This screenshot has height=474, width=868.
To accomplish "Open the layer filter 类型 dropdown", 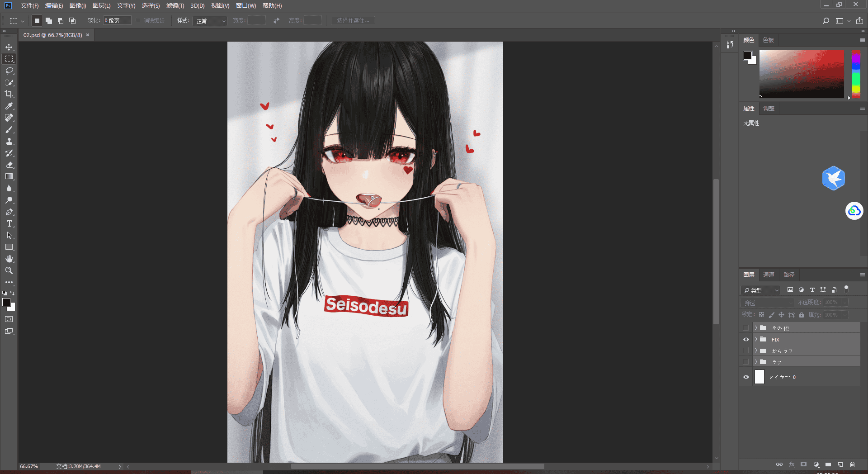I will coord(761,290).
